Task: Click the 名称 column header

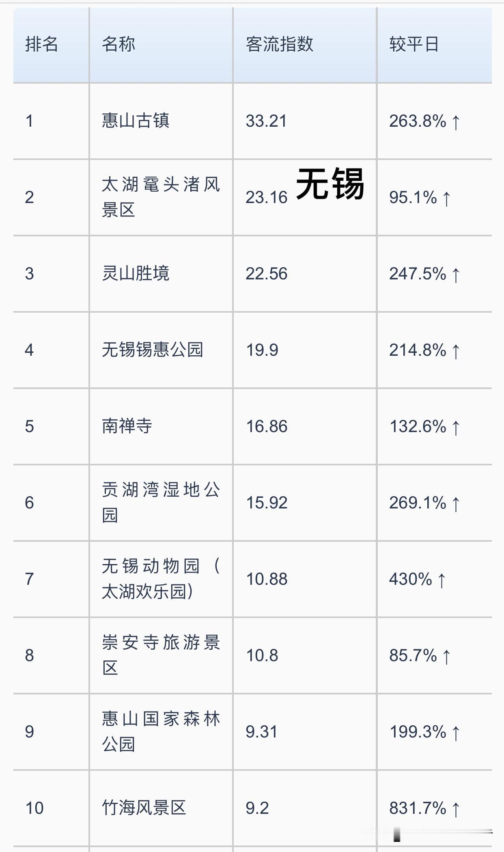Action: pyautogui.click(x=118, y=44)
